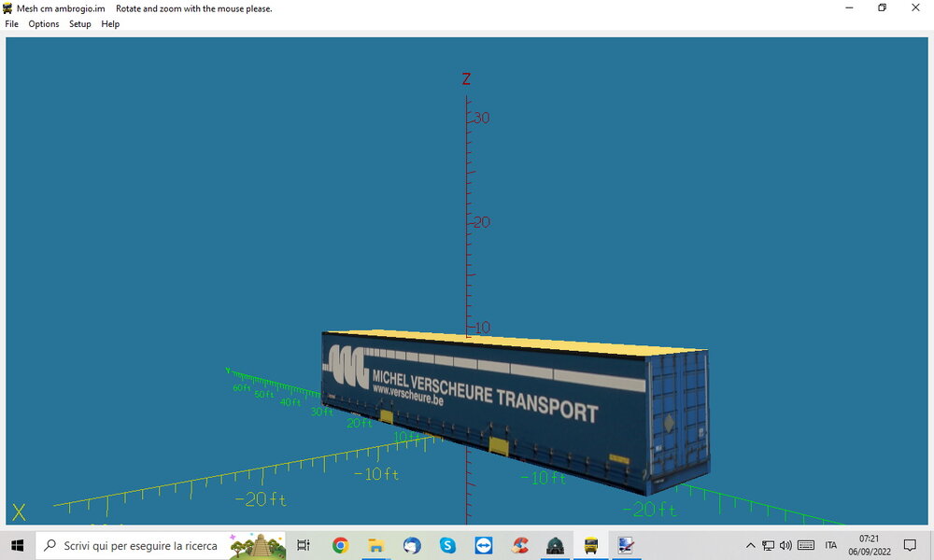Minimize the mesh viewer window
The width and height of the screenshot is (934, 560).
(849, 7)
